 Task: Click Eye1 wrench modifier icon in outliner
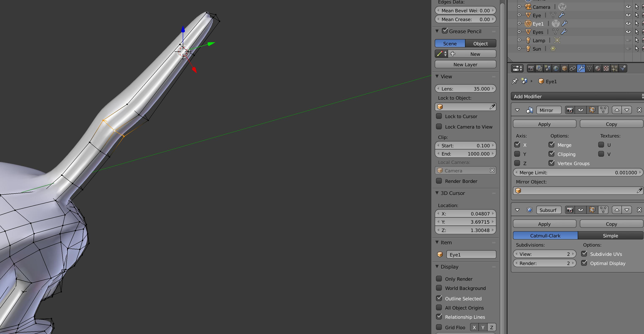click(x=565, y=23)
